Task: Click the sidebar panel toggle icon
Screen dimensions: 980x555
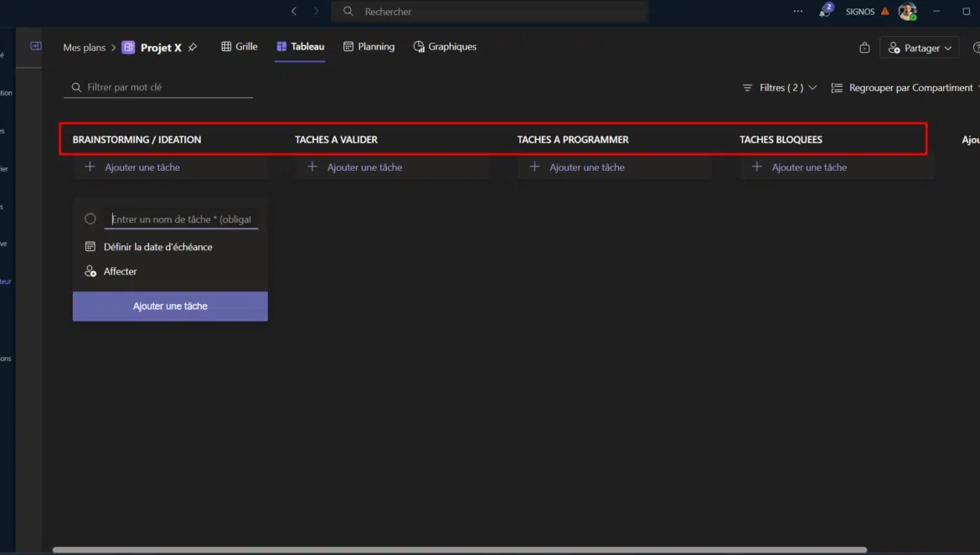Action: coord(36,47)
